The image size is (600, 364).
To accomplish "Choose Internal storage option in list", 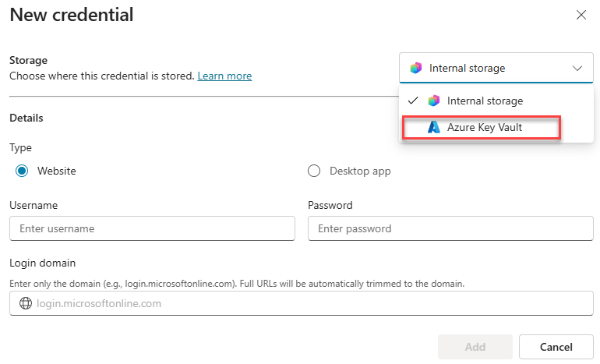I will (485, 101).
